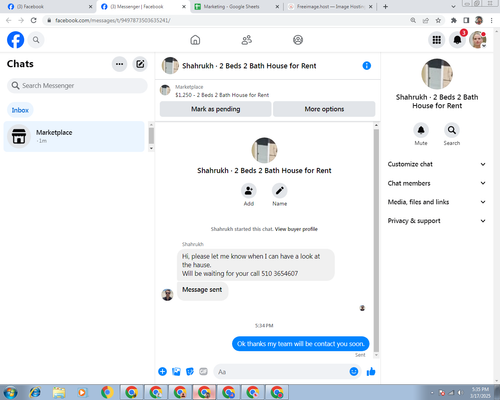Choose a sticker icon
This screenshot has width=500, height=400.
tap(190, 371)
